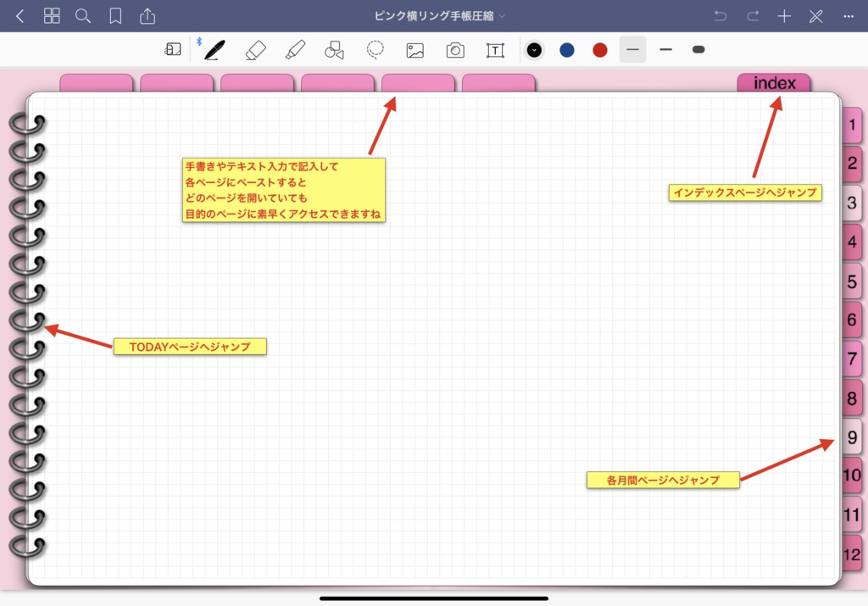Choose the thickest stroke width option
Viewport: 868px width, 606px height.
pos(698,49)
